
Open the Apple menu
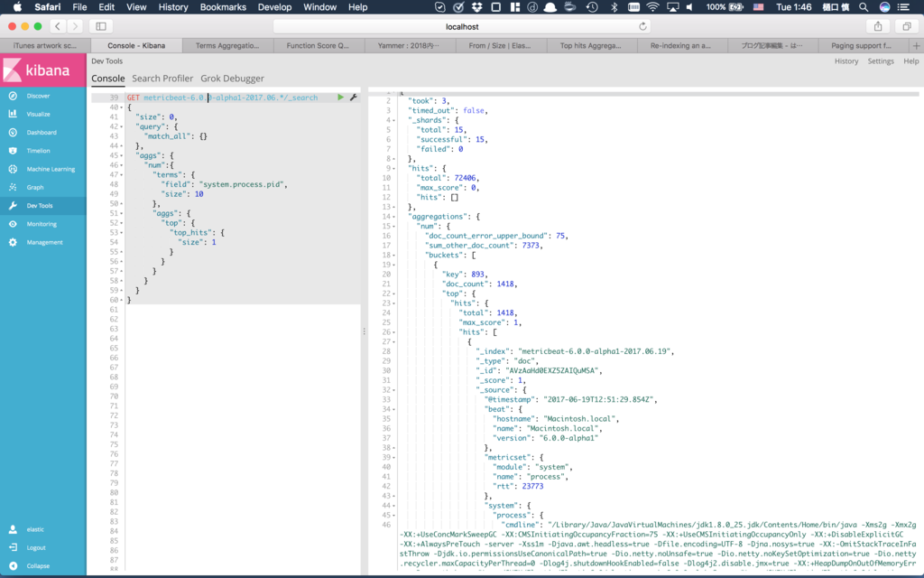click(17, 7)
